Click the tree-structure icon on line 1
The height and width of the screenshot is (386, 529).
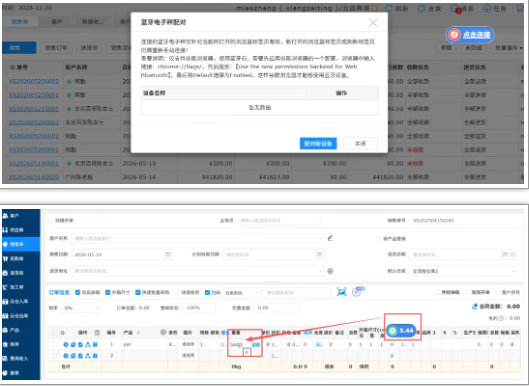point(88,344)
